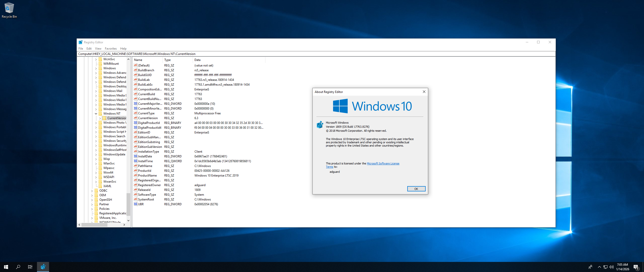Click the UBR DWORD value icon
The image size is (644, 272).
point(136,204)
